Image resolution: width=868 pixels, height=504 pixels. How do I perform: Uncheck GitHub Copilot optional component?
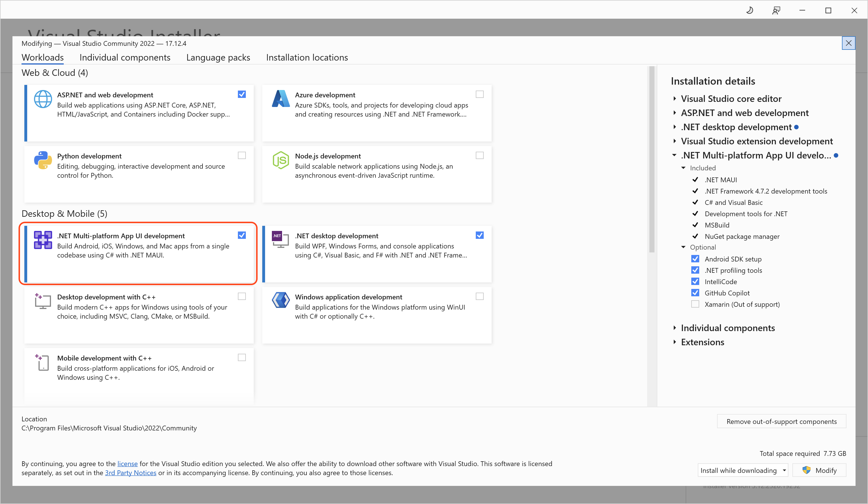click(695, 293)
